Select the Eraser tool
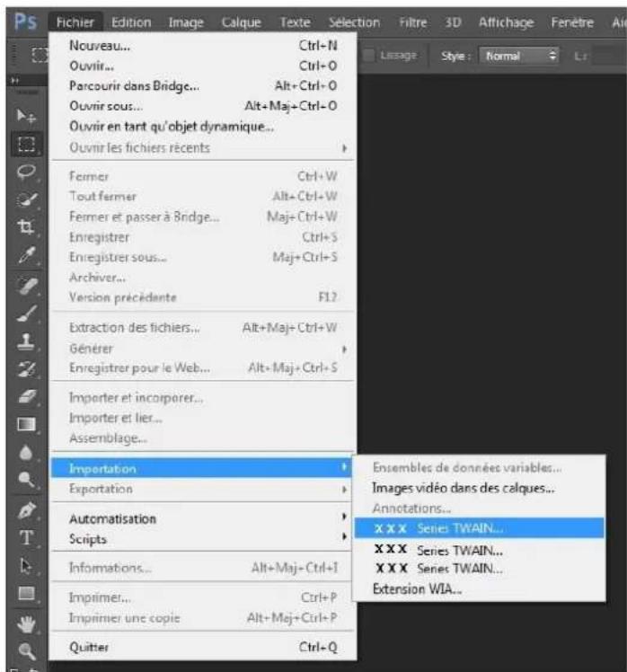The height and width of the screenshot is (672, 627). pyautogui.click(x=26, y=397)
